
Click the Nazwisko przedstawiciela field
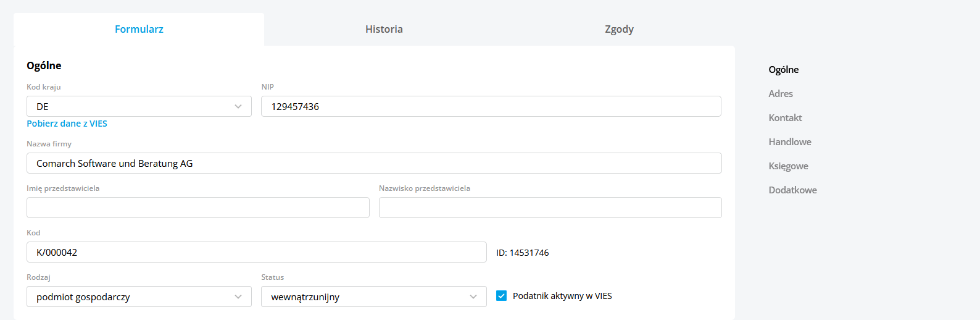[x=550, y=208]
